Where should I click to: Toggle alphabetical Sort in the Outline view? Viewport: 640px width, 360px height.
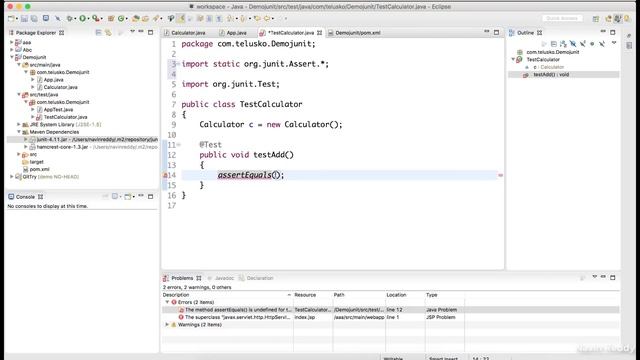(x=563, y=44)
